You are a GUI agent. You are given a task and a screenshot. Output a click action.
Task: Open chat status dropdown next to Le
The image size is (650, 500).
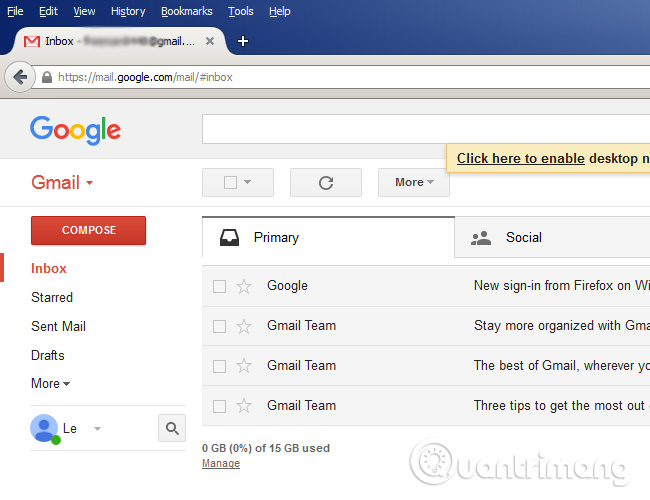[x=97, y=429]
